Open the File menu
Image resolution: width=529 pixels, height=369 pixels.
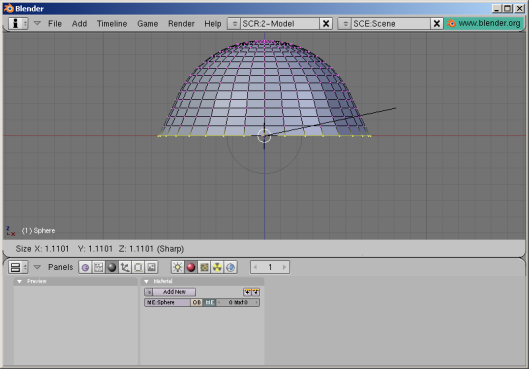point(55,24)
